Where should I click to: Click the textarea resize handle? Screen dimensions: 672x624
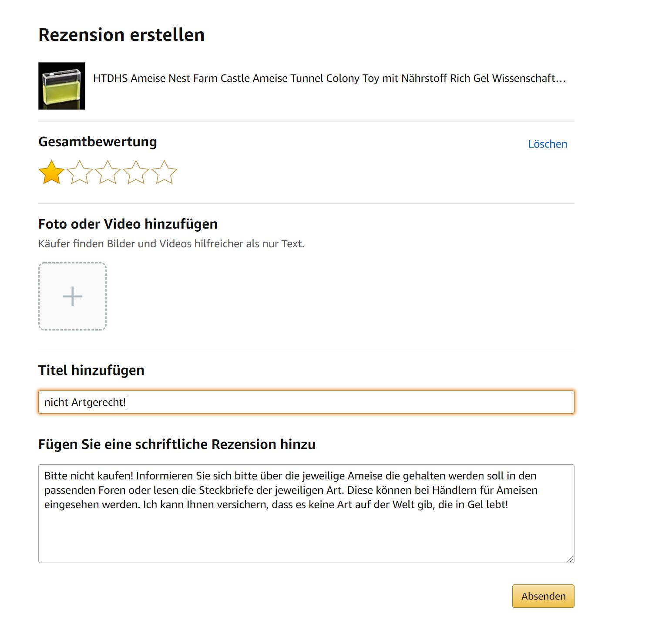point(570,559)
